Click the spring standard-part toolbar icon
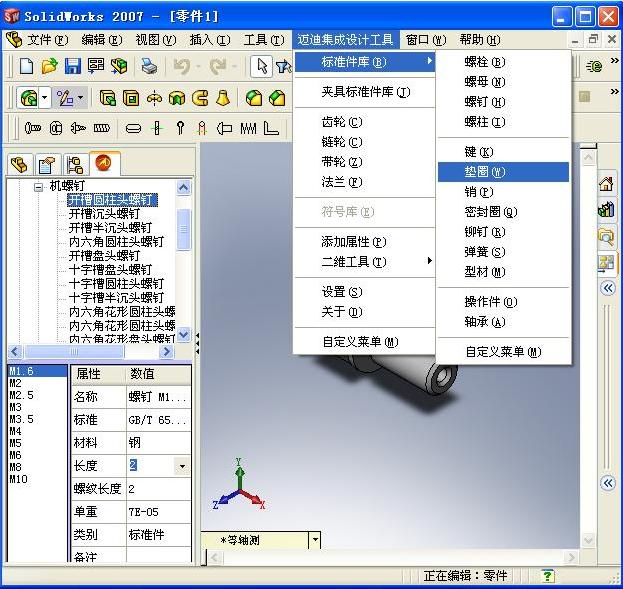Viewport: 623px width, 589px height. 248,128
